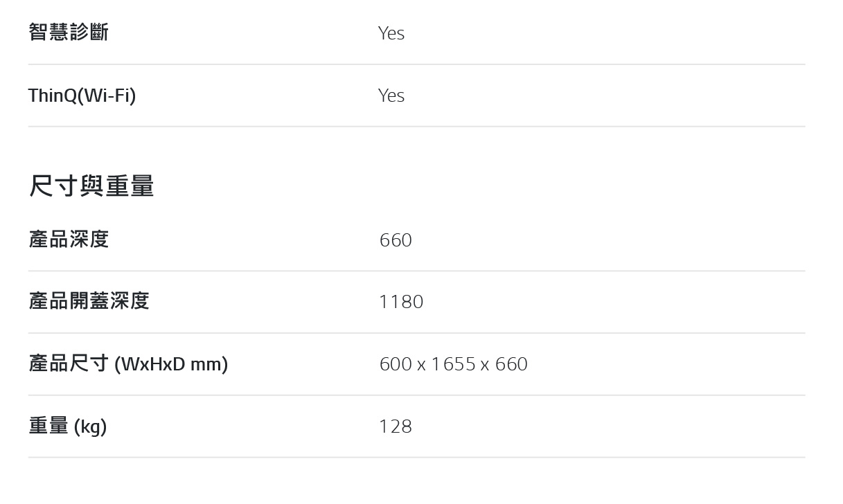This screenshot has height=504, width=843.
Task: Click the divider below 產品開蓋深度 row
Action: click(x=416, y=333)
